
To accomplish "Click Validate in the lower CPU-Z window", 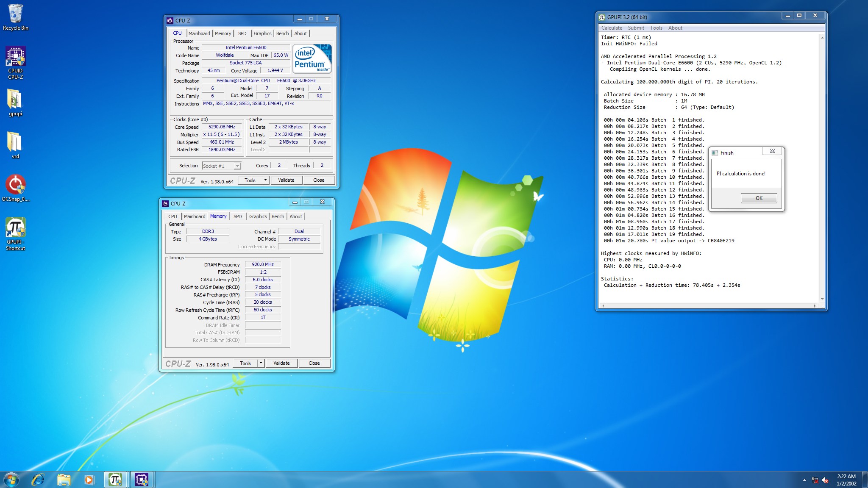I will coord(281,363).
